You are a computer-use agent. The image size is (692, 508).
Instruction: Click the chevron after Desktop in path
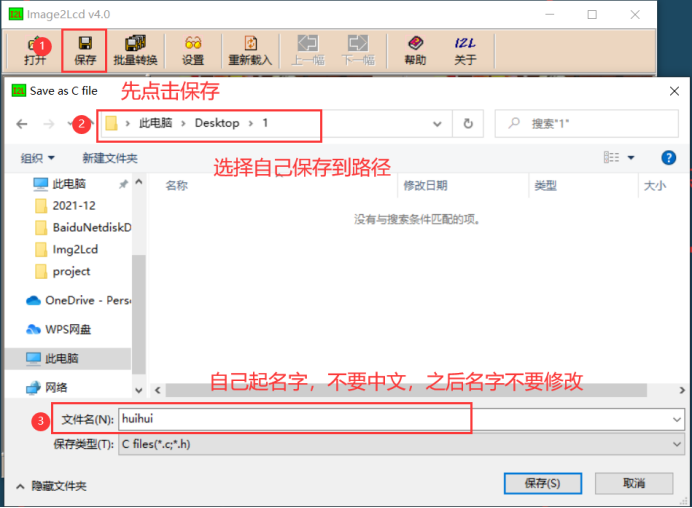251,124
